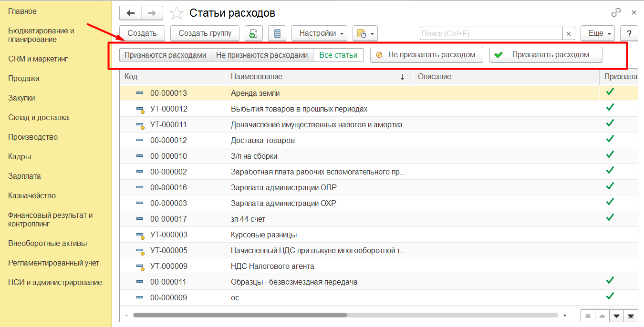Open Казначейство section
Image resolution: width=644 pixels, height=327 pixels.
pos(32,196)
